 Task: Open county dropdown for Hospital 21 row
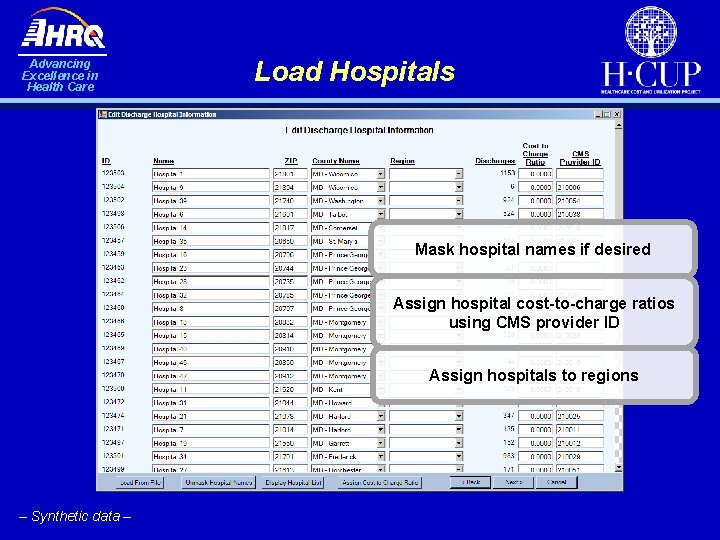(381, 416)
